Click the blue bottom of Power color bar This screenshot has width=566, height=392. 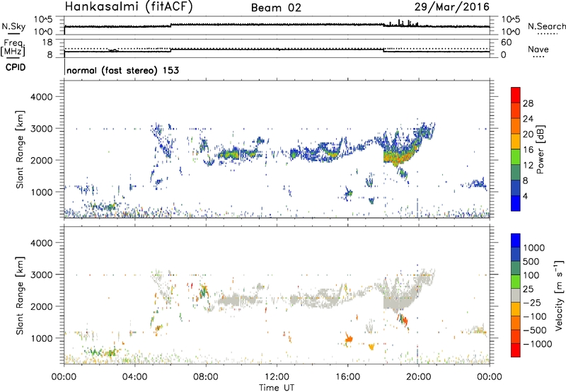click(x=516, y=203)
